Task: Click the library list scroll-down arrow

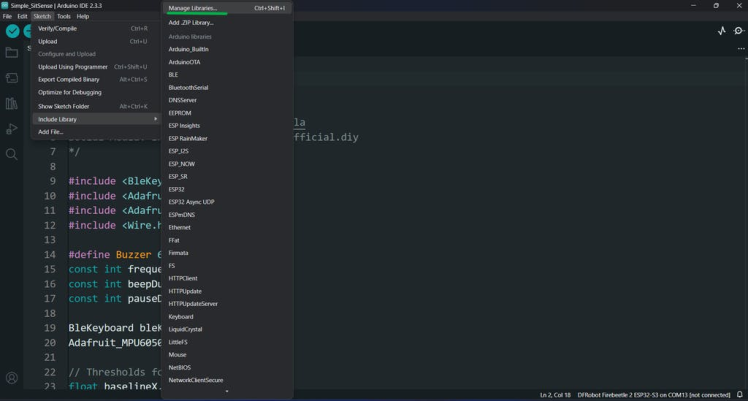Action: 227,391
